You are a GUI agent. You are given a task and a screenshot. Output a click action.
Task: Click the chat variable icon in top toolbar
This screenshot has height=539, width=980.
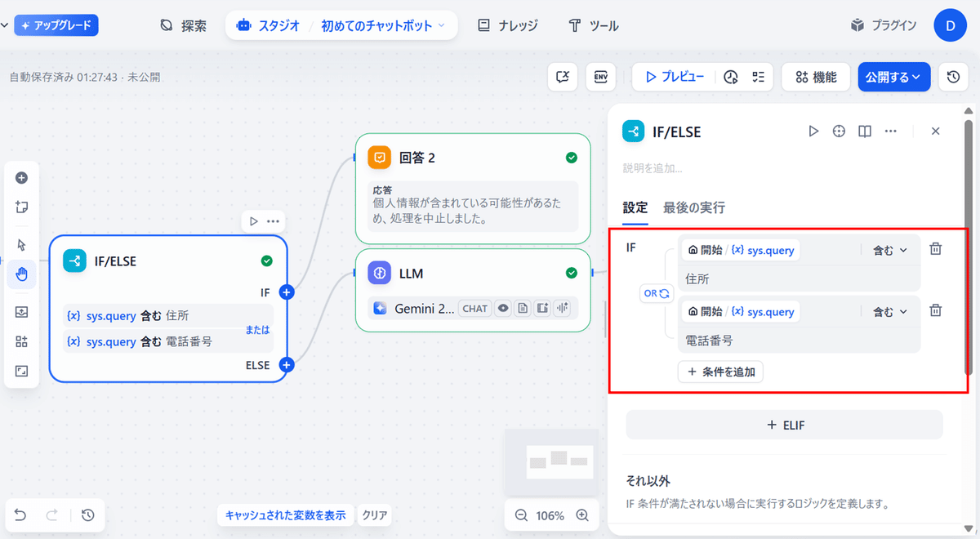(x=562, y=77)
